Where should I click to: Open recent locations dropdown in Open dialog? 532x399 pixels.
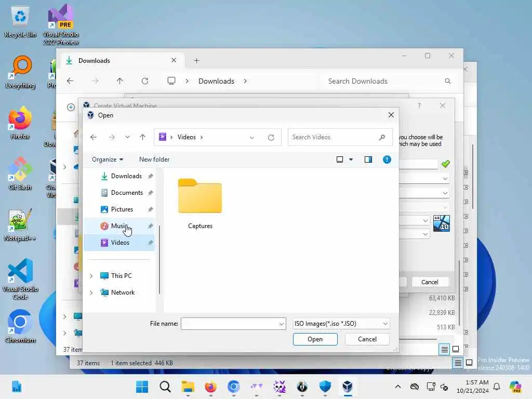pos(127,137)
